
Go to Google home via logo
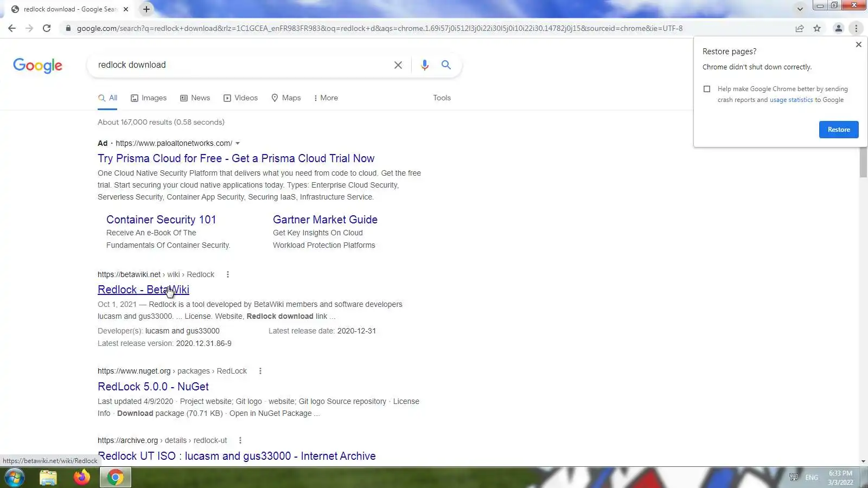(37, 66)
